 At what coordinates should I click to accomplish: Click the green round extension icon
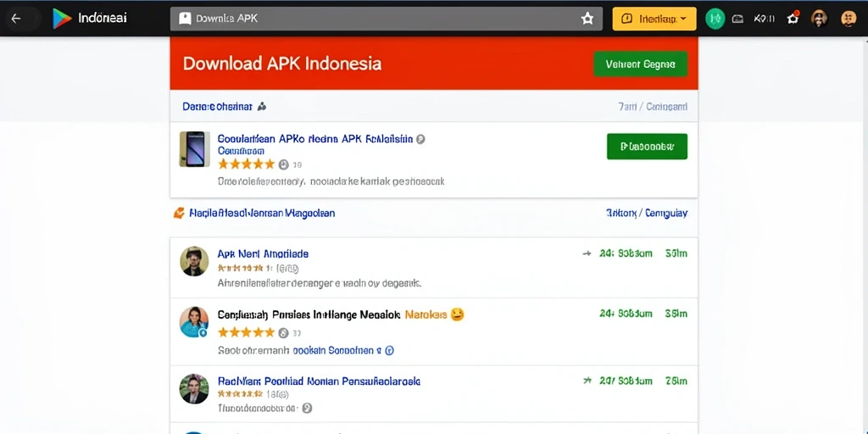point(715,19)
